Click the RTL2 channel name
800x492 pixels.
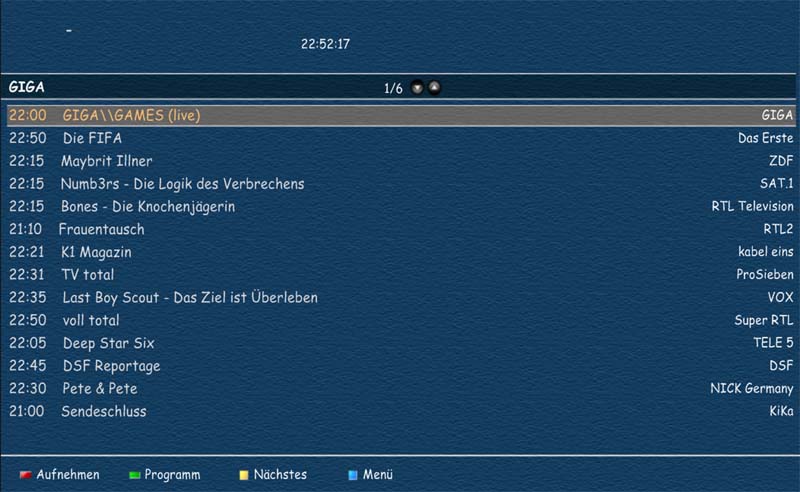778,229
